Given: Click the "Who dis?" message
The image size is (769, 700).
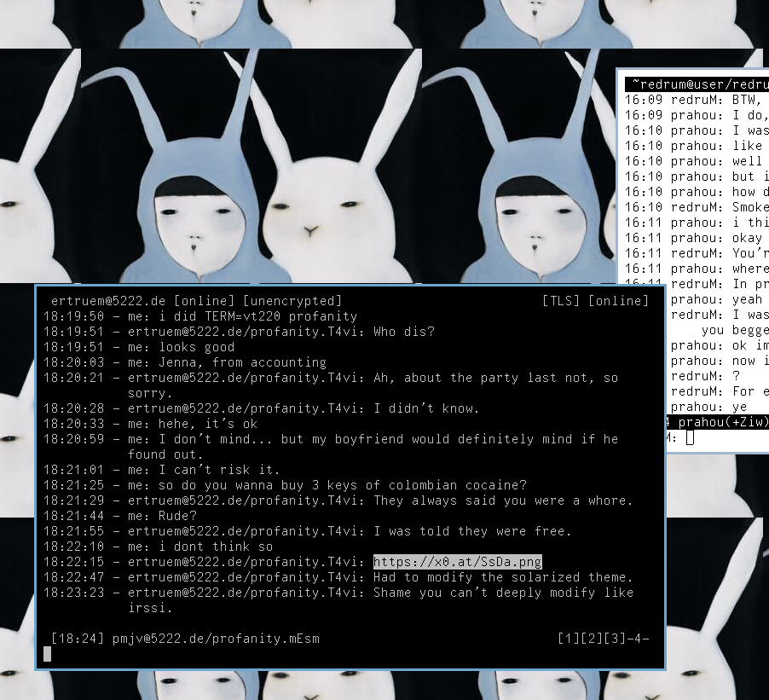Looking at the screenshot, I should click(x=404, y=332).
